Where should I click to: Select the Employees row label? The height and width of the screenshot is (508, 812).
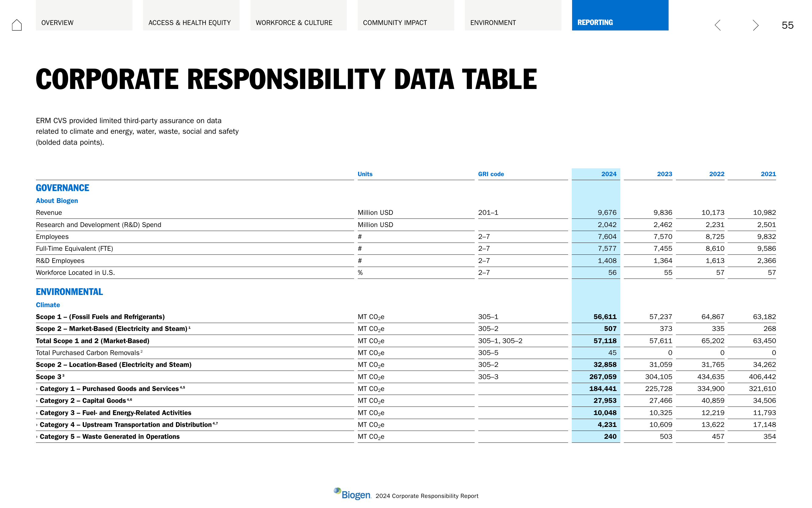coord(52,236)
